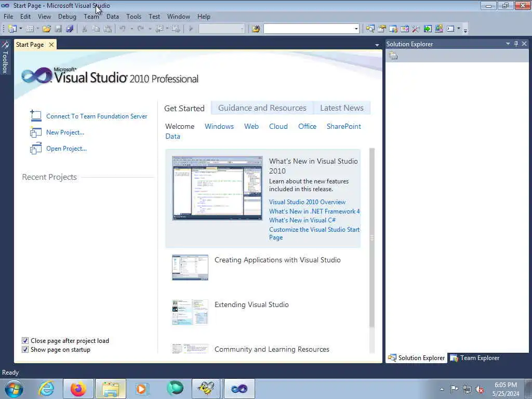Click the Find in Files binoculars icon
The height and width of the screenshot is (399, 532).
pyautogui.click(x=256, y=29)
